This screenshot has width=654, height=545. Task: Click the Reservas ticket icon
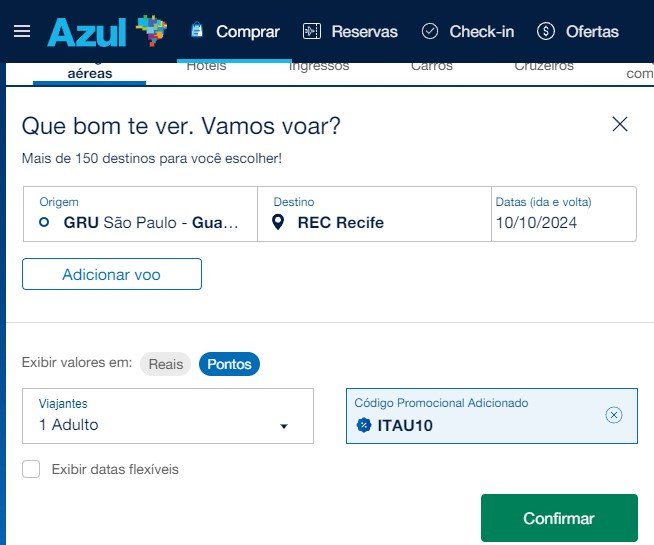click(312, 31)
